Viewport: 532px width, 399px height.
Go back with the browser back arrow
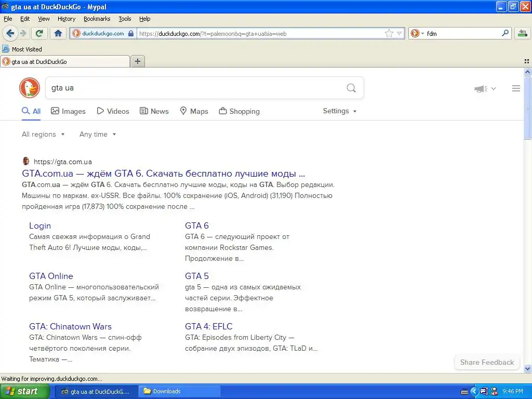(x=10, y=33)
